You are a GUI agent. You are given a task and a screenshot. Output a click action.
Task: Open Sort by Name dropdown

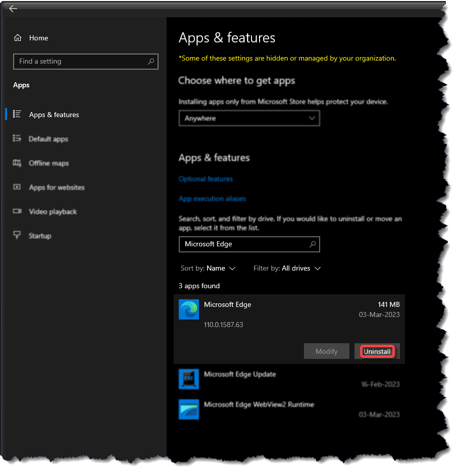208,269
